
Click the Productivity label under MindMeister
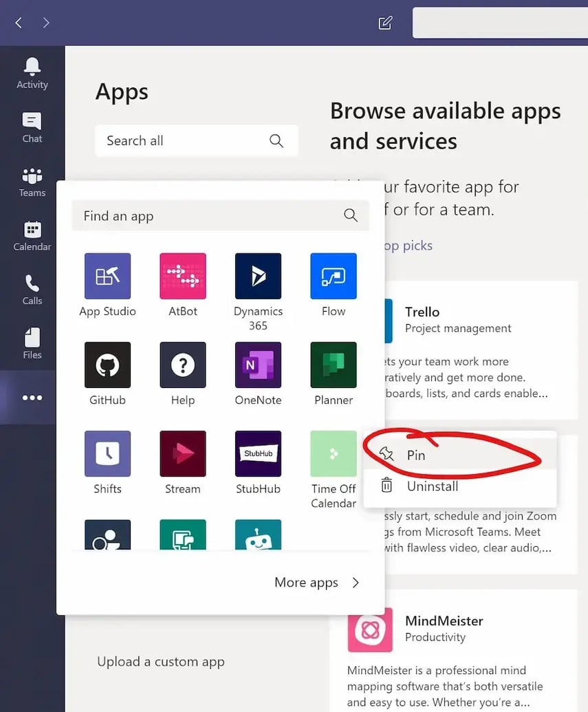(435, 637)
